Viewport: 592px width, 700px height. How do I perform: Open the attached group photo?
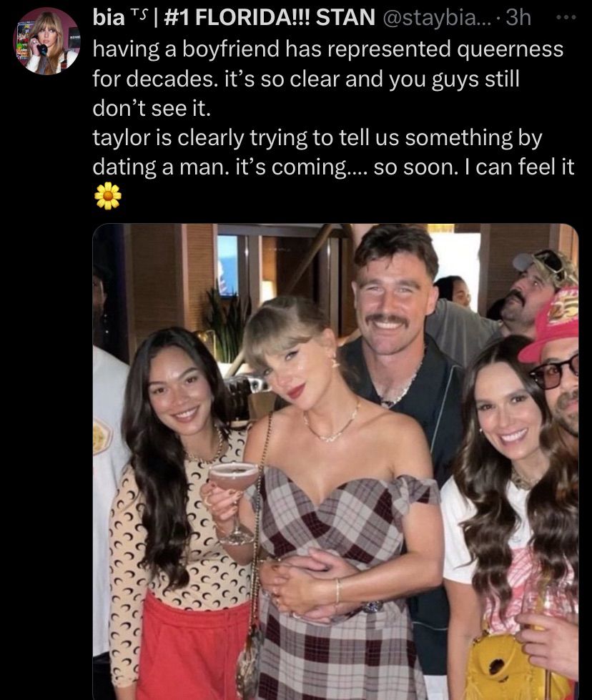coord(335,462)
